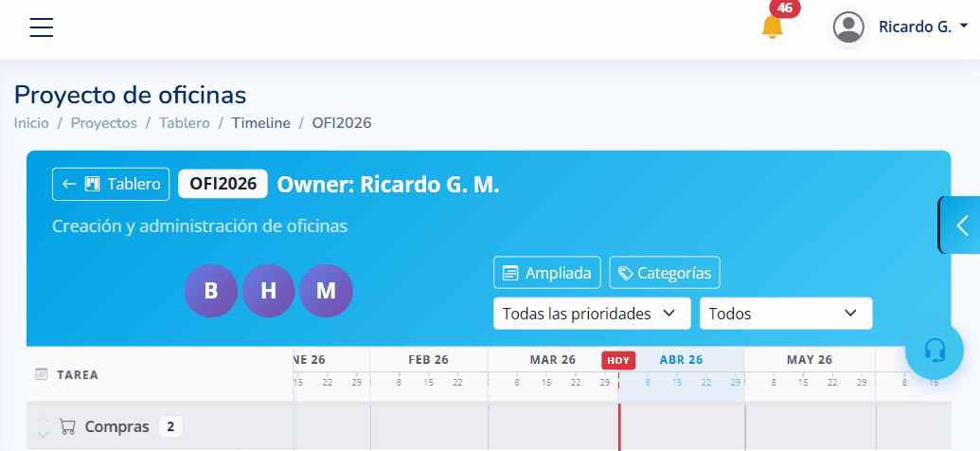Open notifications bell with 46 alerts

point(773,27)
